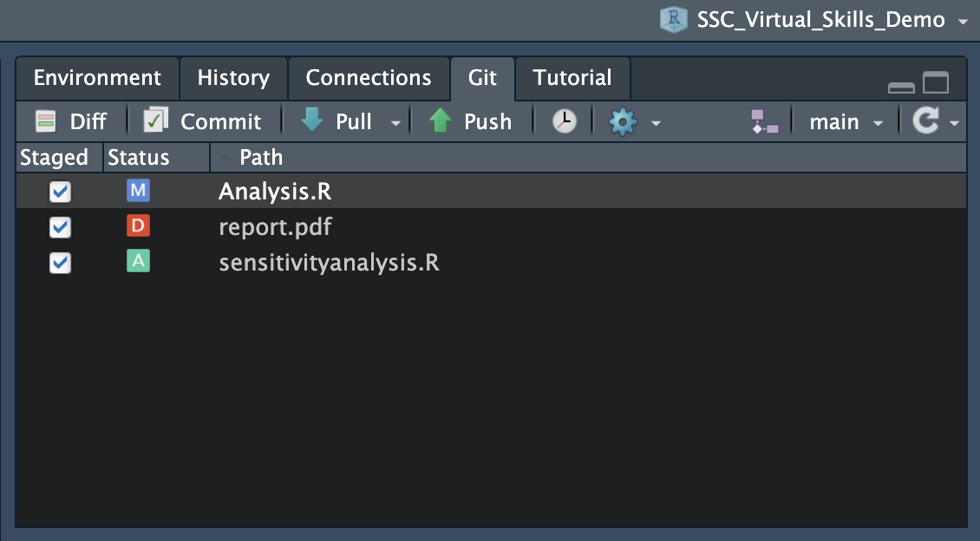Unstage Analysis.R checkbox
The width and height of the screenshot is (980, 541).
60,192
